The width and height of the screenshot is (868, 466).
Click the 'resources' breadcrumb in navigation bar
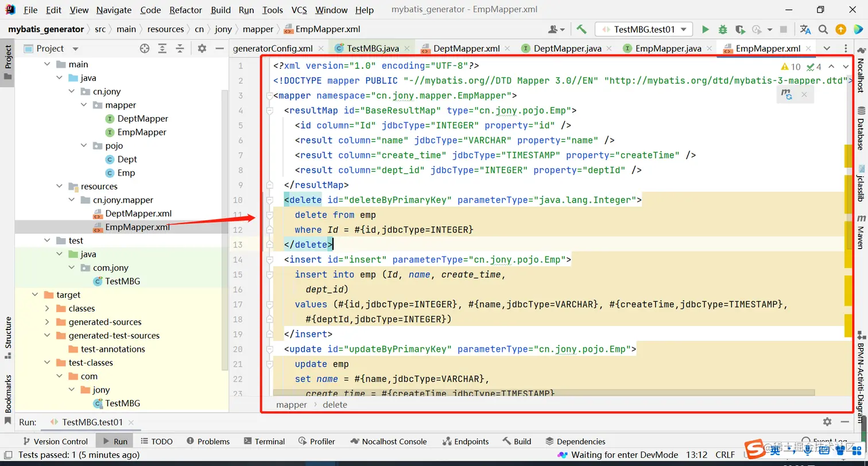[x=165, y=29]
